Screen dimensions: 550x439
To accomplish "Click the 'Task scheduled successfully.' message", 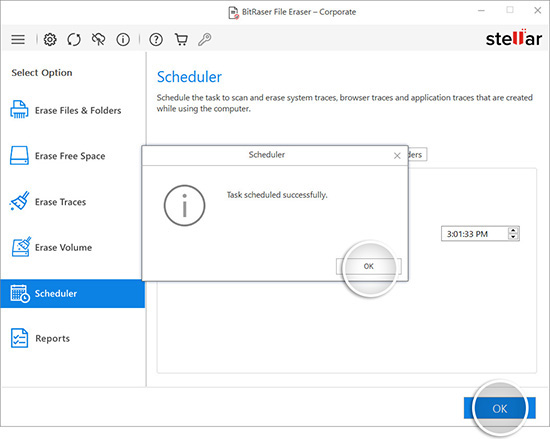I will pyautogui.click(x=277, y=195).
